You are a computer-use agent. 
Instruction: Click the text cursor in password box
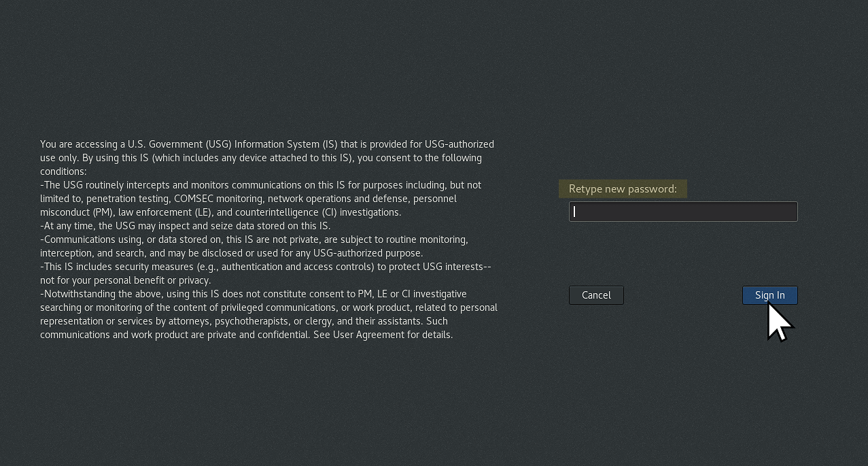click(574, 211)
